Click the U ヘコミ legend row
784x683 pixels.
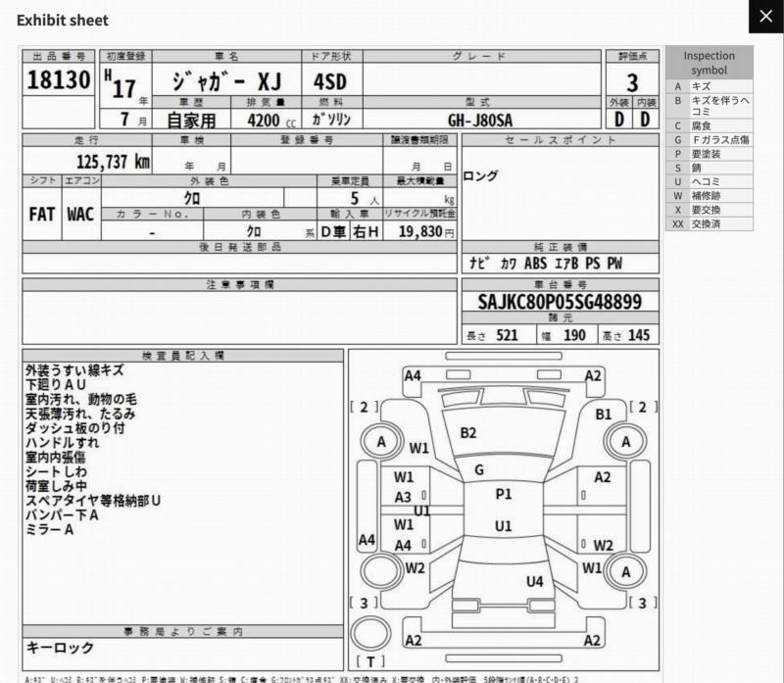710,181
